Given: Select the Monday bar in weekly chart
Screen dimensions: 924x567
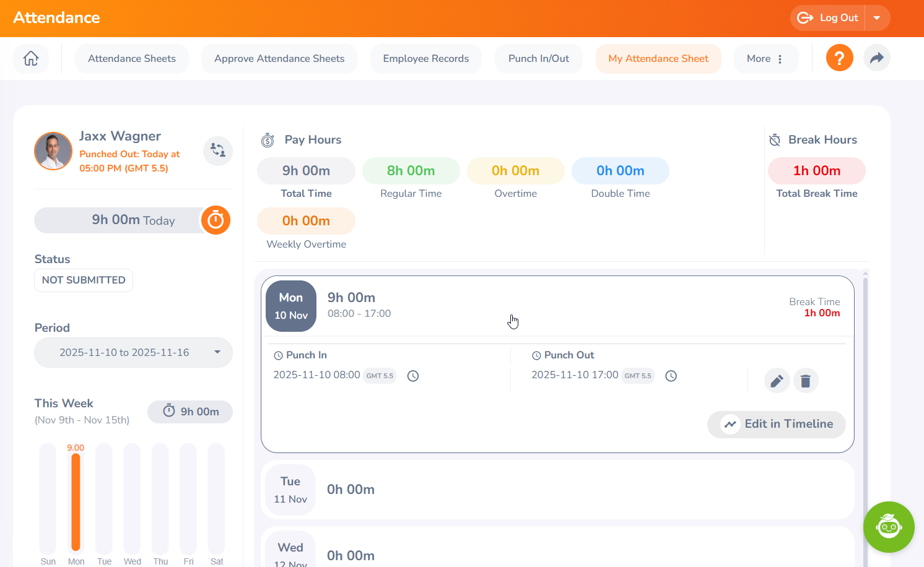Looking at the screenshot, I should coord(76,501).
